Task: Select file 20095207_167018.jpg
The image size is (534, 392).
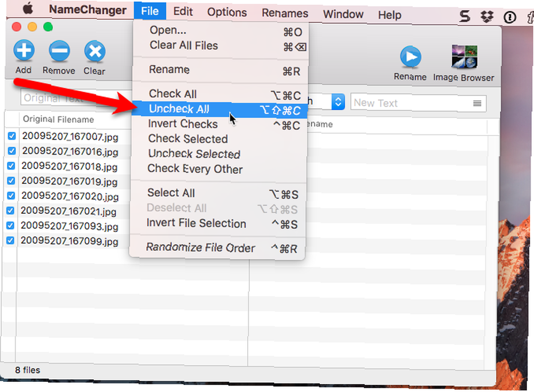Action: (x=69, y=166)
